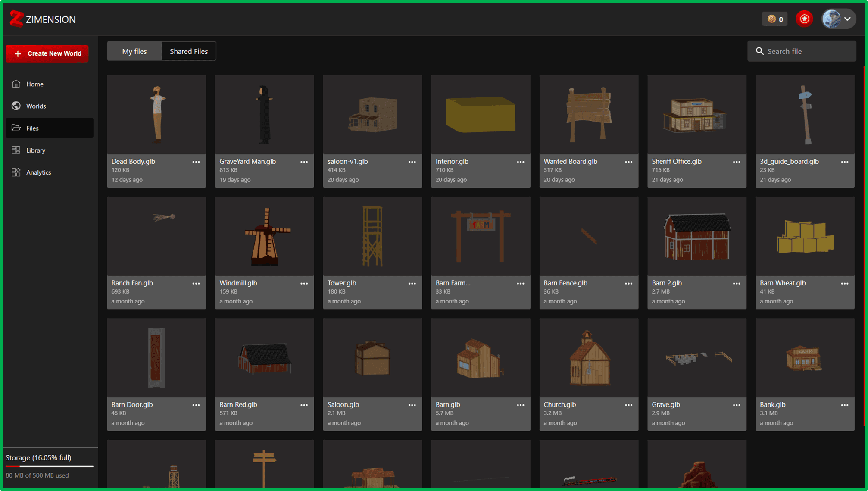Image resolution: width=868 pixels, height=491 pixels.
Task: Switch to the Shared Files tab
Action: click(x=189, y=51)
